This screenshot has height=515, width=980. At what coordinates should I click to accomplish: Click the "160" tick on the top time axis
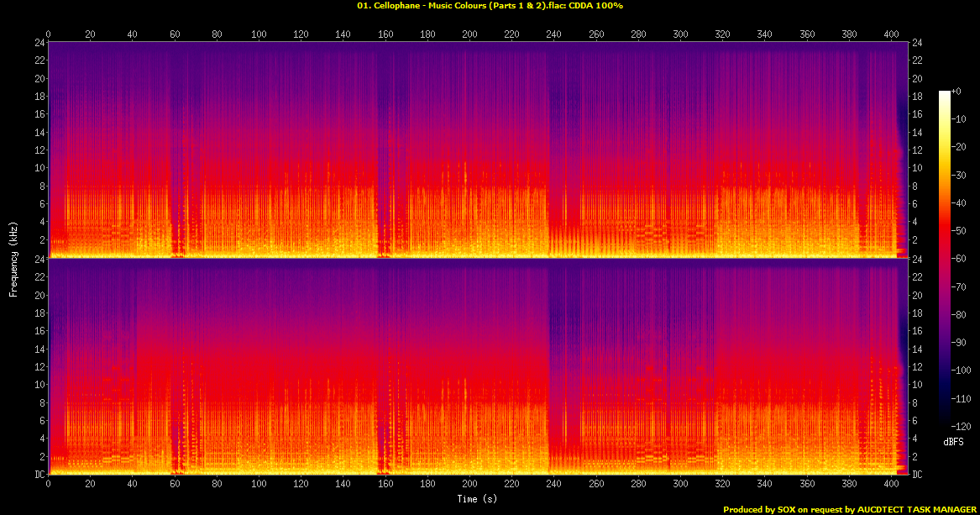click(x=385, y=34)
